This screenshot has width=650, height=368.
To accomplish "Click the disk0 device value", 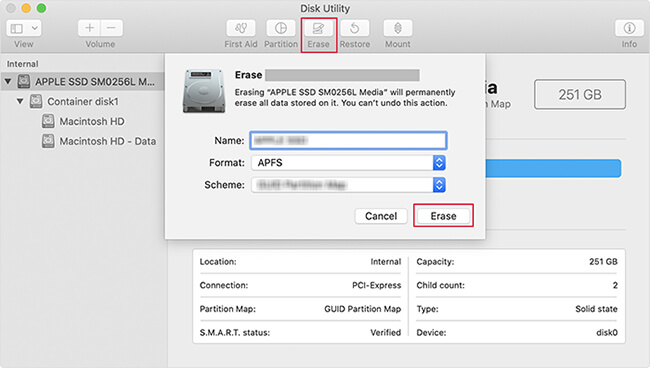I will 607,332.
